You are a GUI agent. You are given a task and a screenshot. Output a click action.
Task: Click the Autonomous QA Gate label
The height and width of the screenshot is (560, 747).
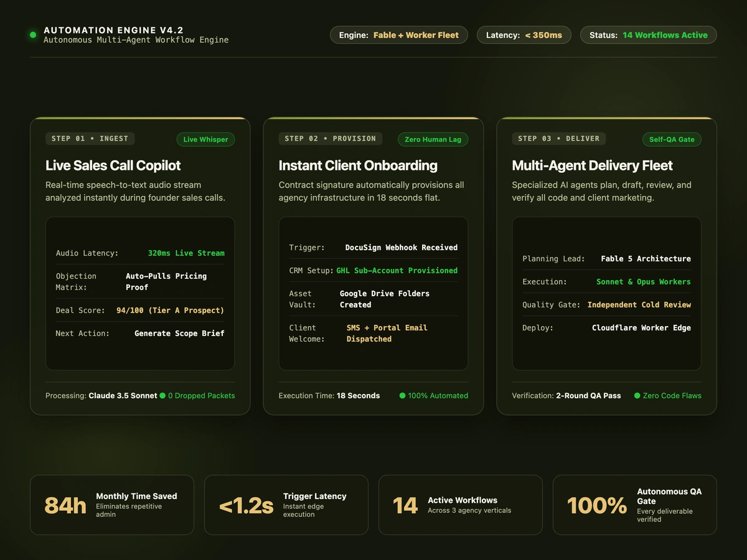tap(670, 496)
